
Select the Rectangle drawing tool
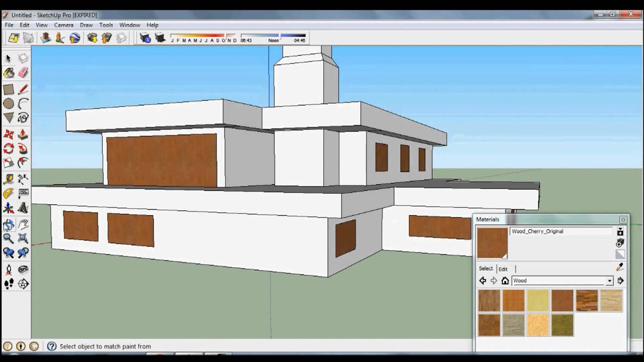pyautogui.click(x=9, y=89)
